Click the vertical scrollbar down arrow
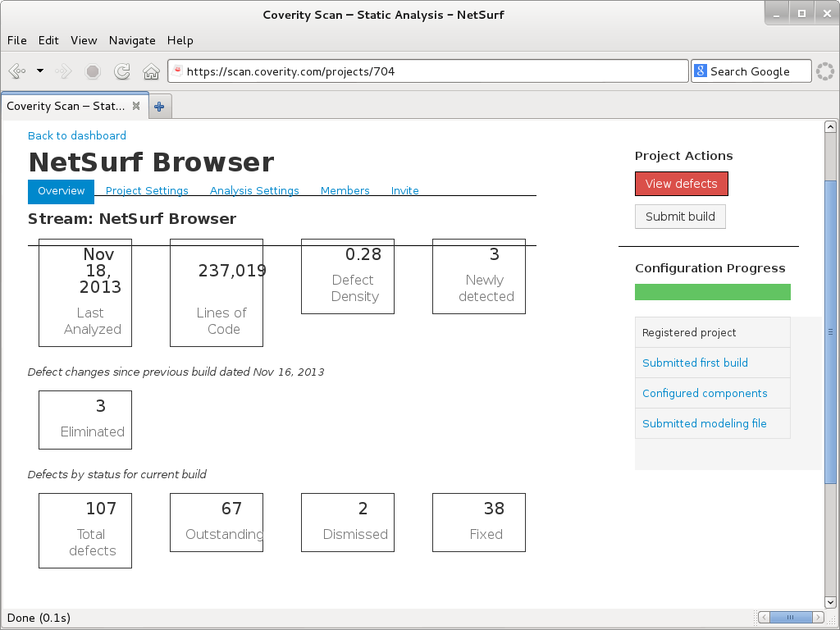 coord(830,602)
